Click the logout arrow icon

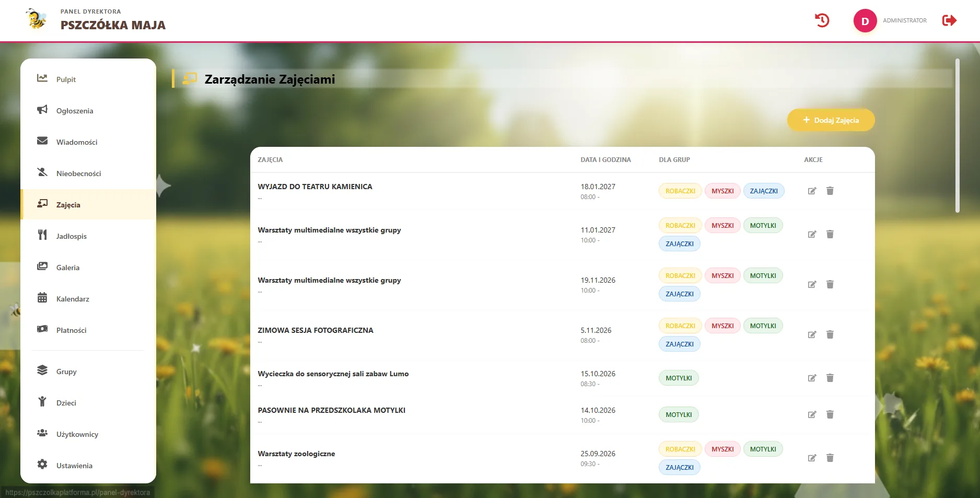949,20
